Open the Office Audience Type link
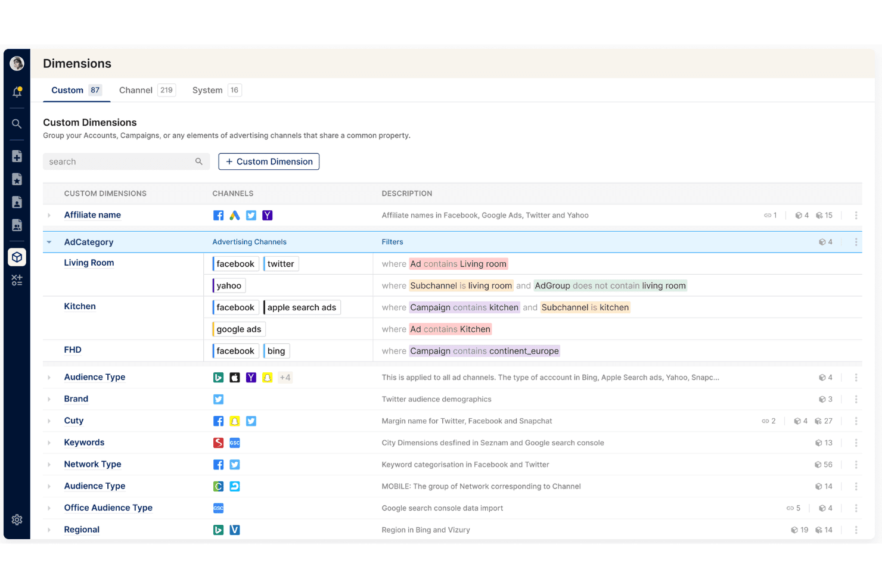Image resolution: width=882 pixels, height=588 pixels. coord(108,508)
